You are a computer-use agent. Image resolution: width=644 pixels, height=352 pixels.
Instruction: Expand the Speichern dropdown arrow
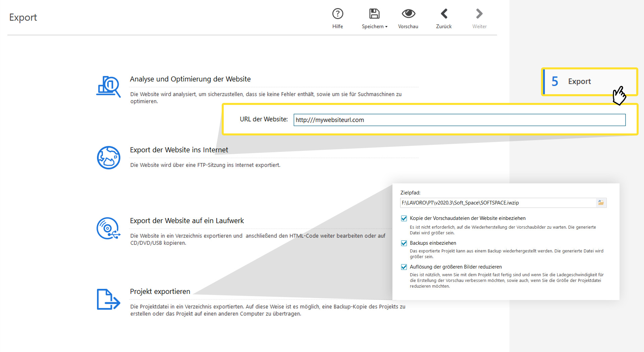(386, 27)
